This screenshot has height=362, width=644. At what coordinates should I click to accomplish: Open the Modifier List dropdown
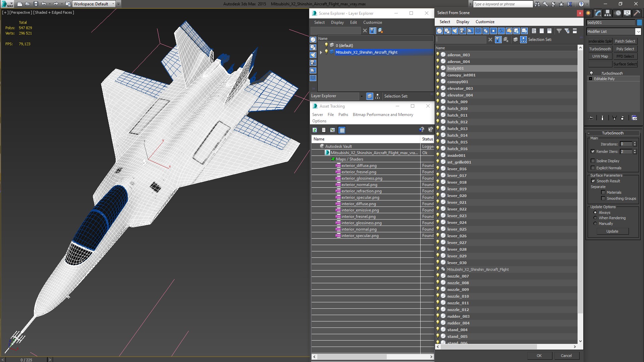click(638, 32)
